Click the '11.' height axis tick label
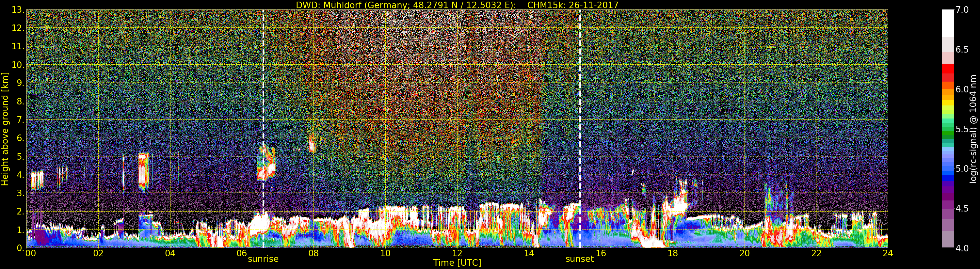 pos(18,46)
